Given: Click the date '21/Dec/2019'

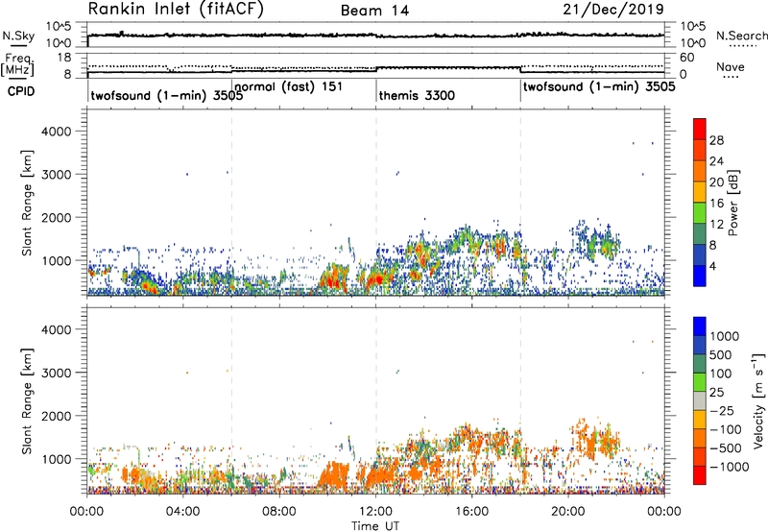Looking at the screenshot, I should click(613, 10).
